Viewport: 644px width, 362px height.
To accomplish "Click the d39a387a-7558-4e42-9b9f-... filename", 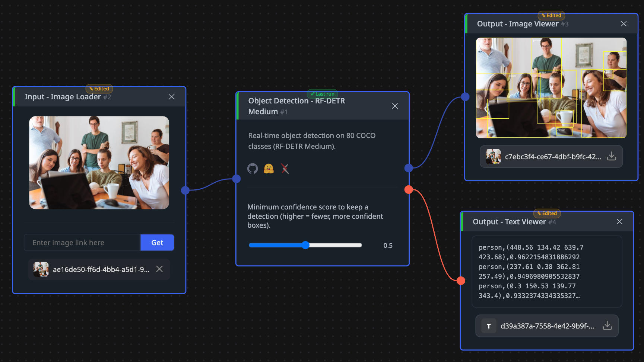I will point(547,326).
